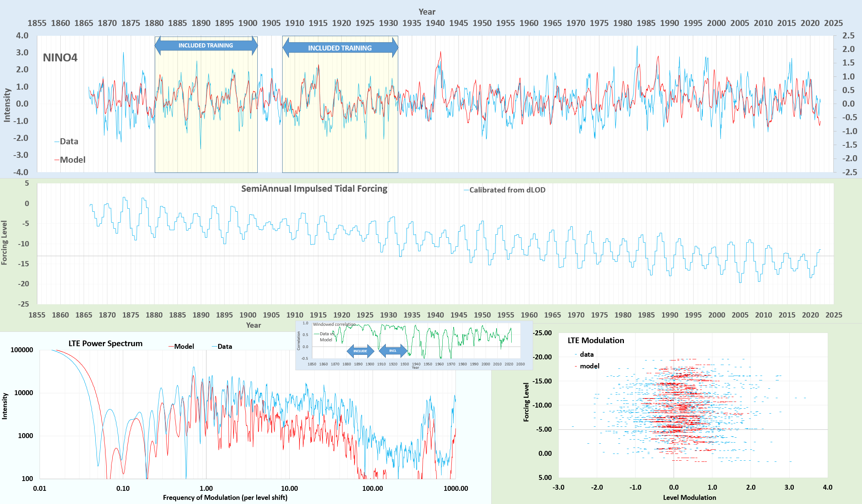The height and width of the screenshot is (504, 862).
Task: Click the second INCLUDED TRAINING arrow (1910–1930)
Action: 340,48
